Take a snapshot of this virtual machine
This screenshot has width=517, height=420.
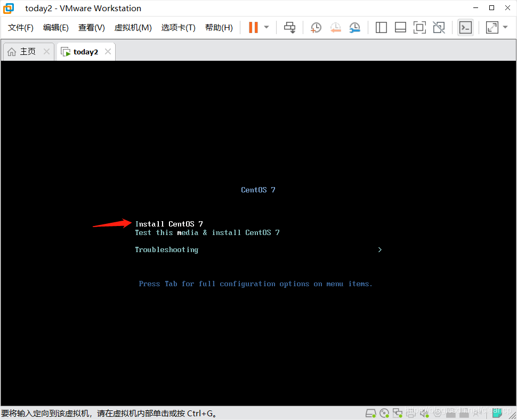tap(316, 27)
